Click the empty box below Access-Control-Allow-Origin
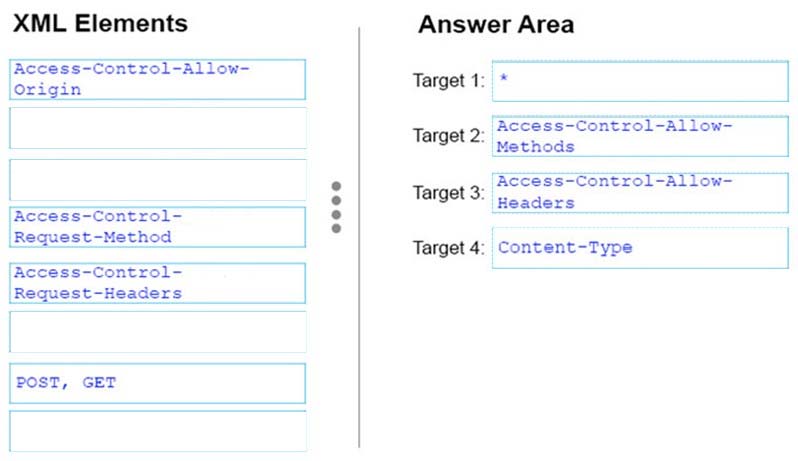The image size is (798, 461). click(x=157, y=128)
